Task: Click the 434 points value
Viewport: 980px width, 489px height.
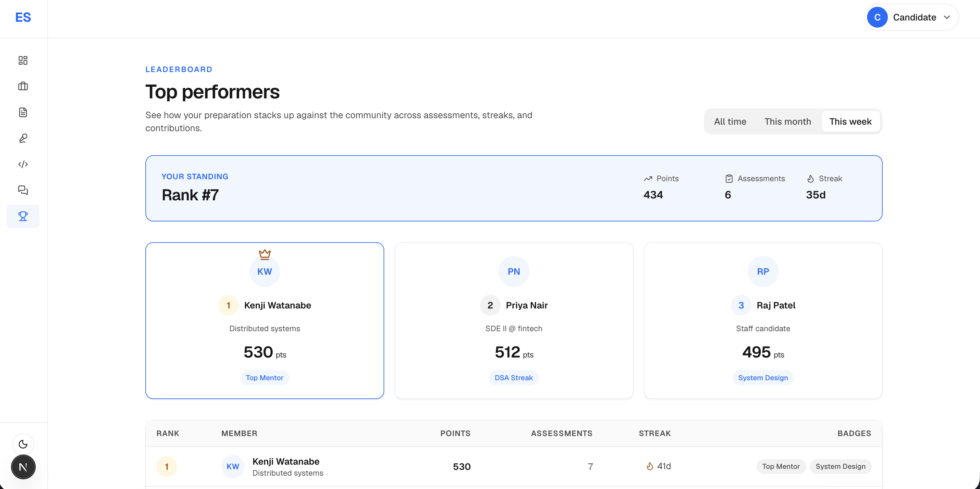Action: point(653,195)
